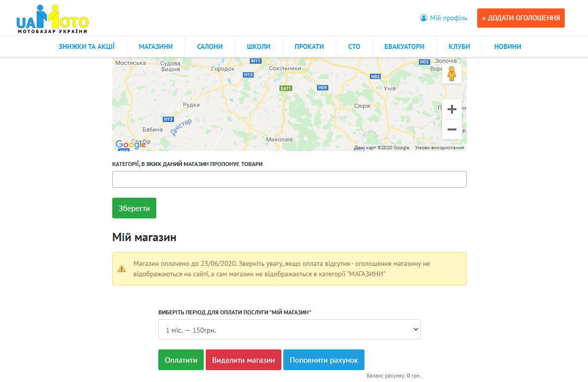Open САЛОНИ menu item

click(x=210, y=46)
